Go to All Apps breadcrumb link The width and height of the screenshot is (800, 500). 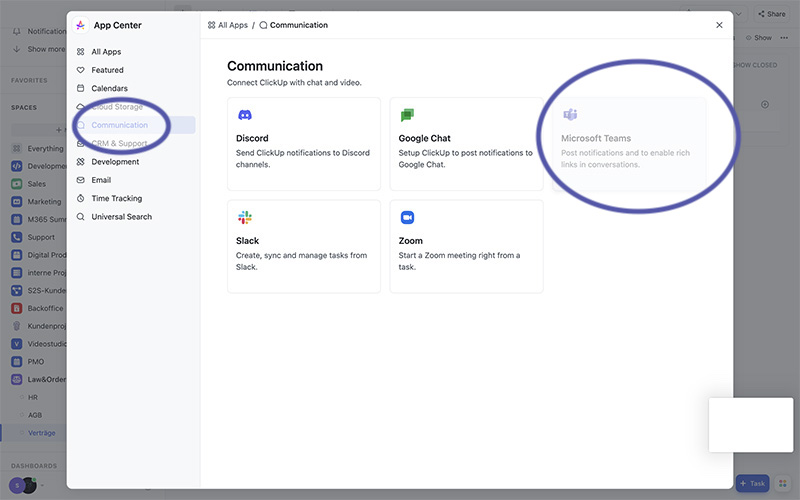coord(228,25)
